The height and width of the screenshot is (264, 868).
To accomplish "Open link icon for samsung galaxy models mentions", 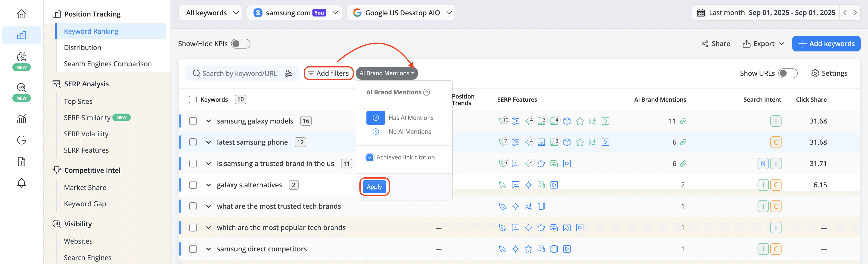I will point(683,121).
